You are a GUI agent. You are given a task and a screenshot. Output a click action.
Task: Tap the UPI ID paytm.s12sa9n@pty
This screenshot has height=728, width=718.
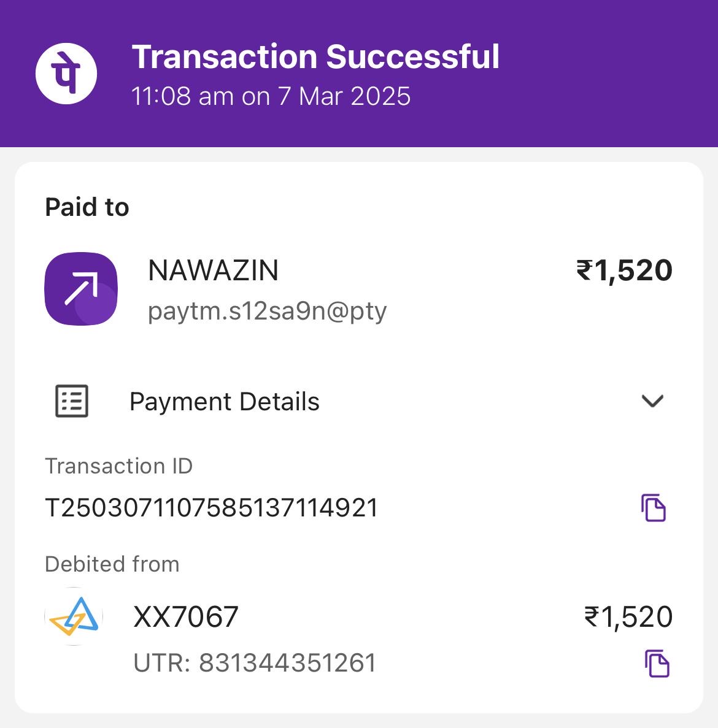[267, 311]
